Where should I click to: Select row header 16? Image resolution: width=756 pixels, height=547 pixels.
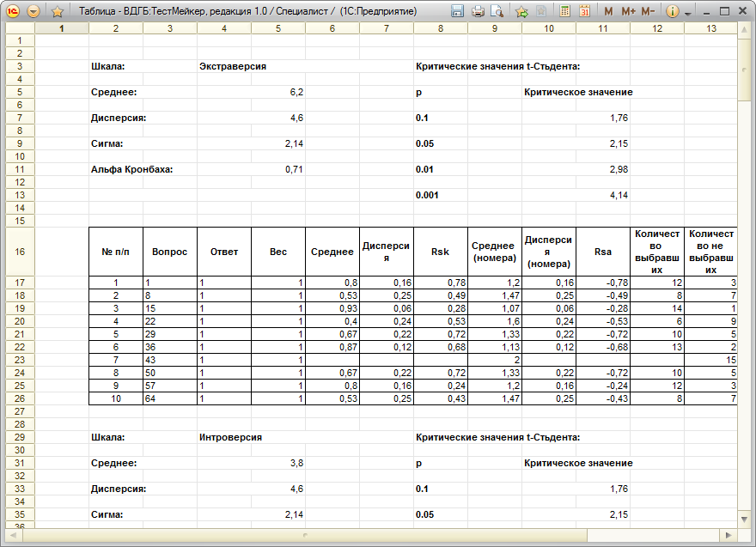tap(20, 252)
